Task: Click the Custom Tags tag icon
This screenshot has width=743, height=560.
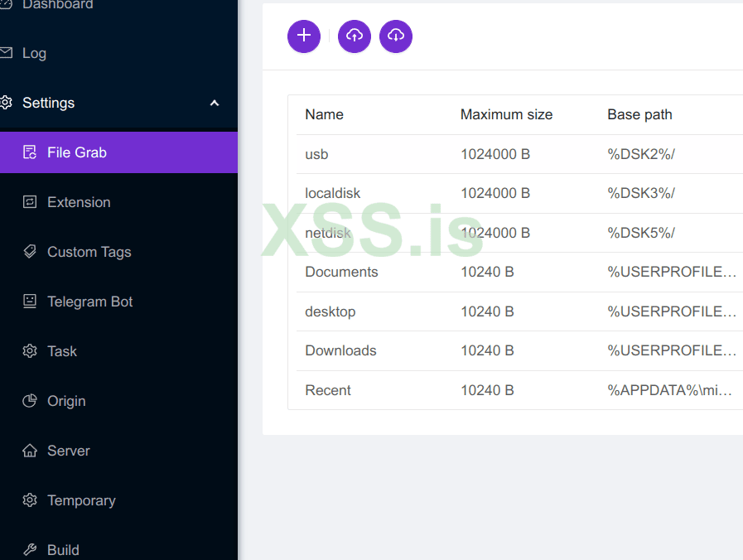Action: pos(30,252)
